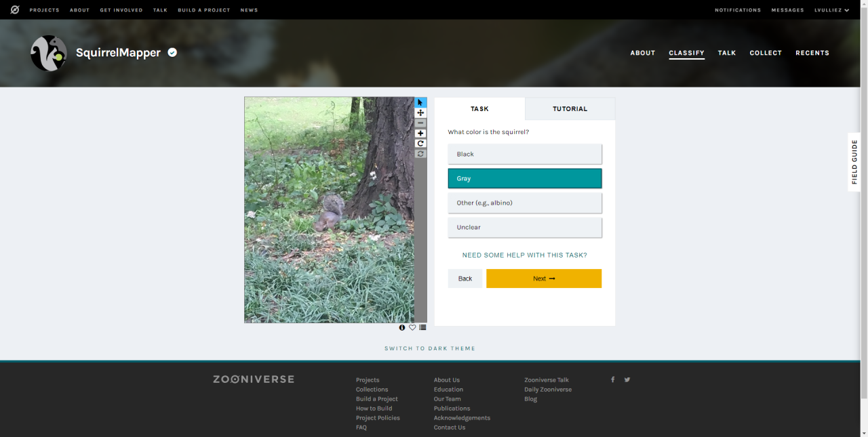The width and height of the screenshot is (868, 437).
Task: Open the project Recents page
Action: [x=812, y=53]
